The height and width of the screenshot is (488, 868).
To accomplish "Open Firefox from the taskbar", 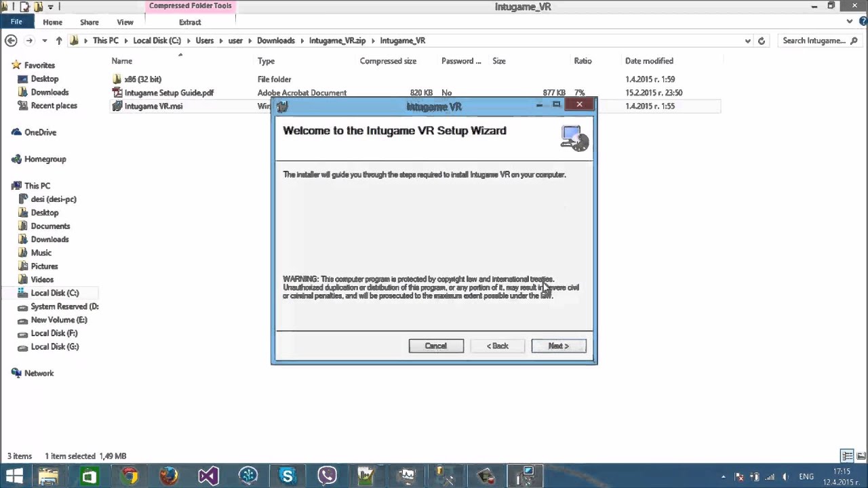I will pyautogui.click(x=168, y=476).
